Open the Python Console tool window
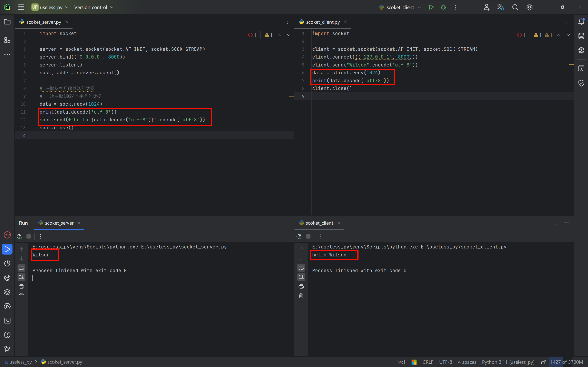 coord(7,278)
